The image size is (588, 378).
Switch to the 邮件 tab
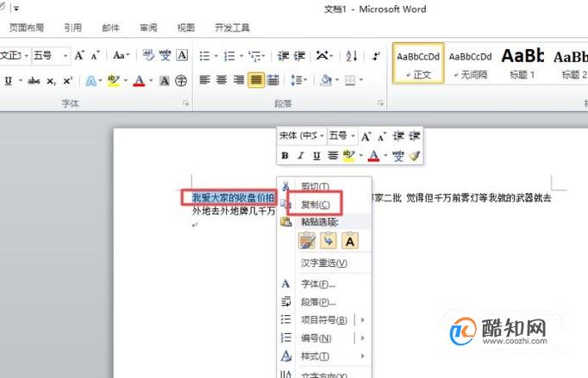(x=110, y=28)
